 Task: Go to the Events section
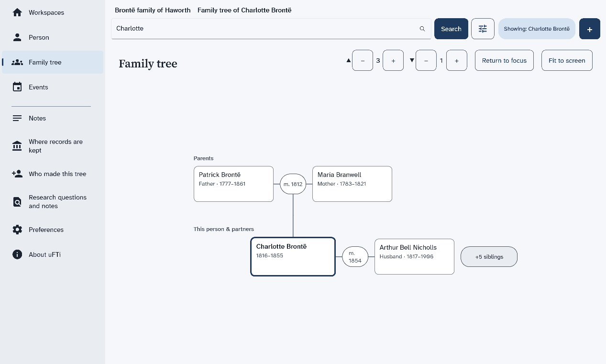point(53,87)
